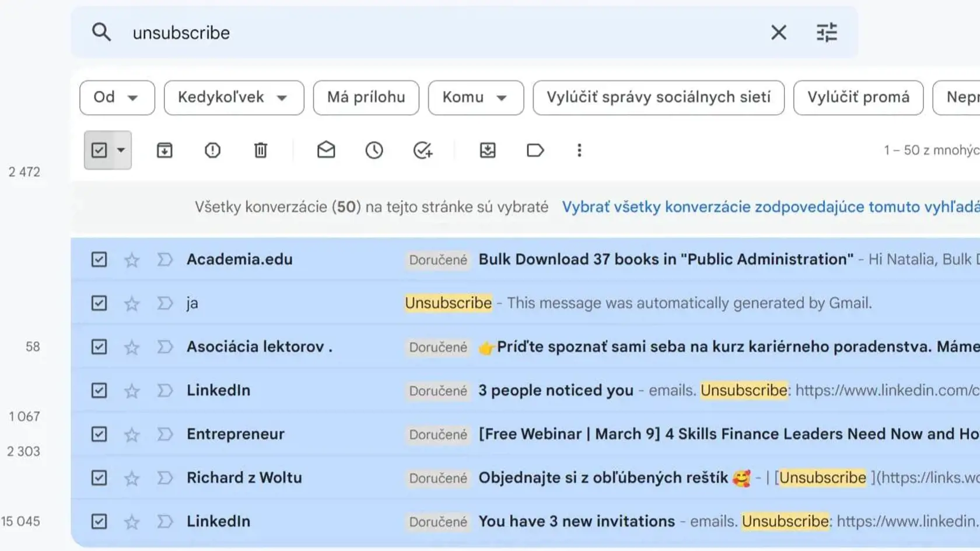Open the label icon for selected conversations

535,150
